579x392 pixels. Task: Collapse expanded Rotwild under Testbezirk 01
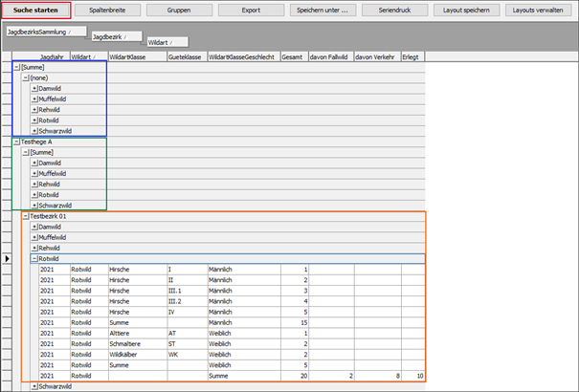[x=34, y=258]
